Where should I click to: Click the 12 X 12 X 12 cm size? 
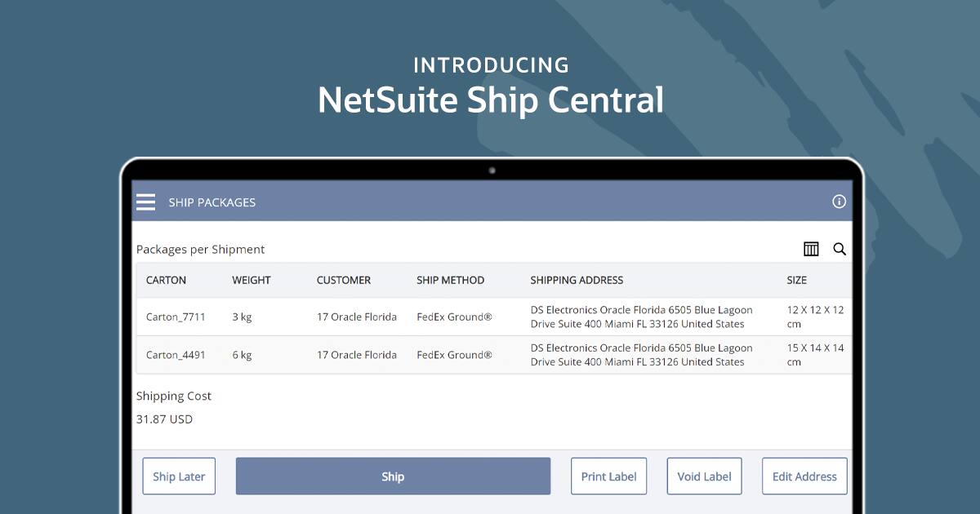coord(815,317)
